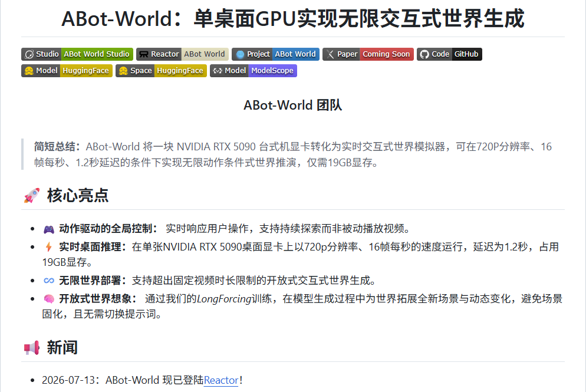Click the GitHub octocat icon on the Code badge
The width and height of the screenshot is (586, 392).
coord(424,55)
